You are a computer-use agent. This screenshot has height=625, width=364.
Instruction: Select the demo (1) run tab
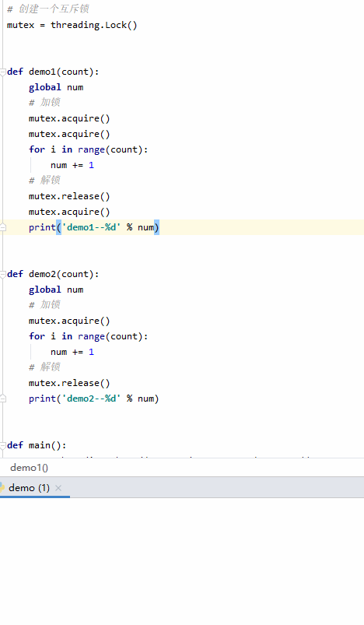tap(29, 488)
